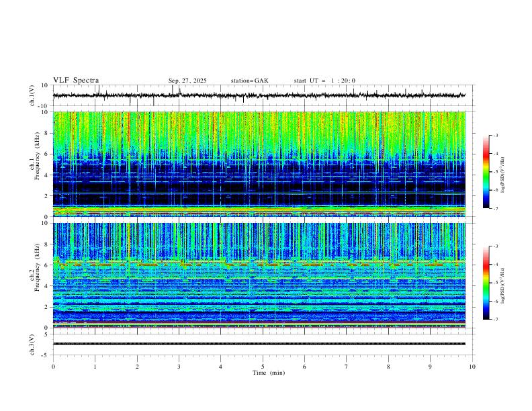This screenshot has width=532, height=411.
Task: Click the "-7" tick on ch.2 color bar
Action: pos(496,320)
